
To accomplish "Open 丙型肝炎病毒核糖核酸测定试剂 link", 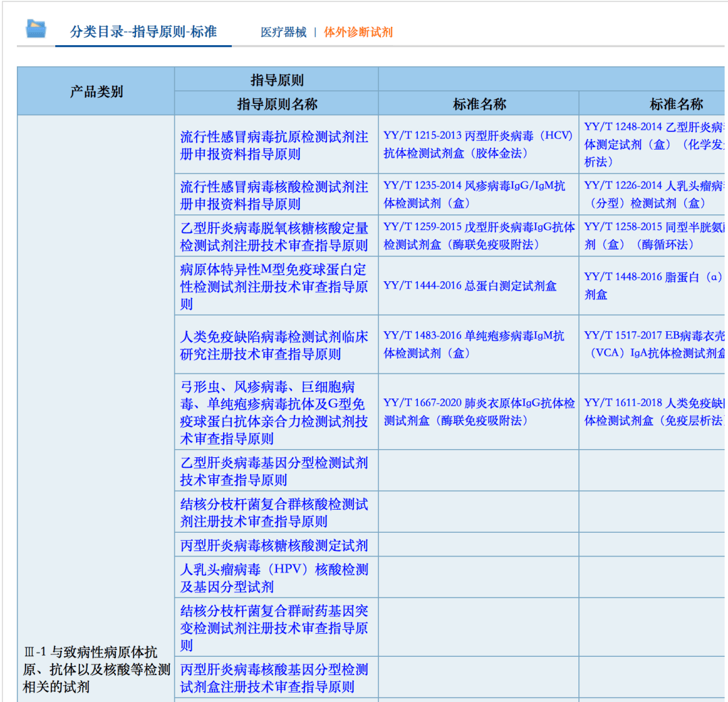I will 274,546.
